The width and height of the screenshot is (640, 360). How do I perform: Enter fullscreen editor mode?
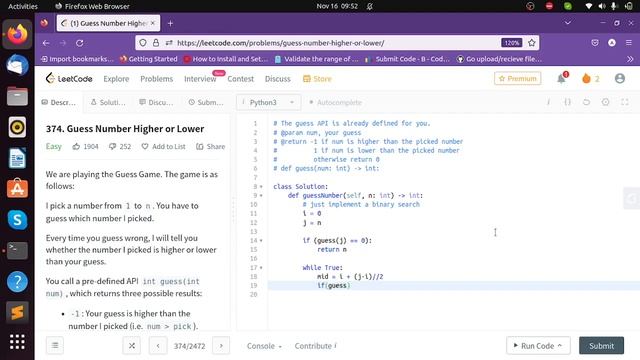pyautogui.click(x=624, y=102)
